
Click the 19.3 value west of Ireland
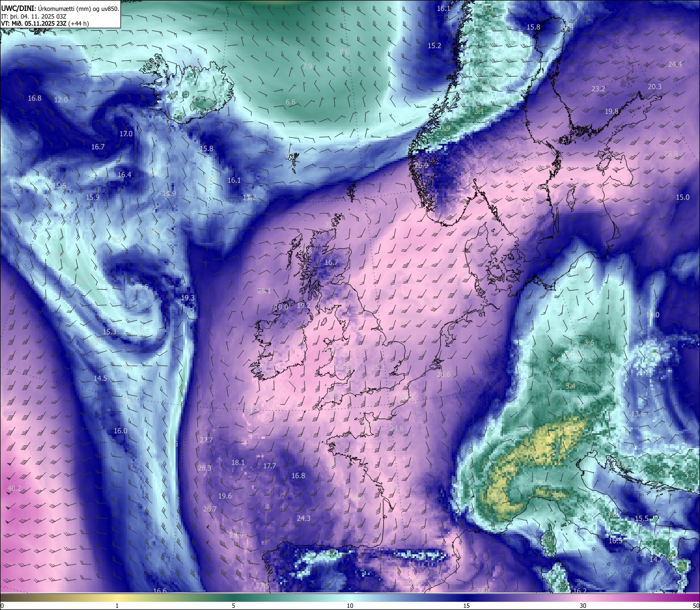tap(188, 298)
